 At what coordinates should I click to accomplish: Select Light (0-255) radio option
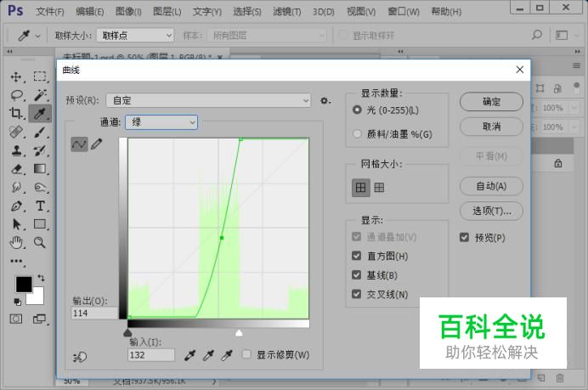coord(357,110)
